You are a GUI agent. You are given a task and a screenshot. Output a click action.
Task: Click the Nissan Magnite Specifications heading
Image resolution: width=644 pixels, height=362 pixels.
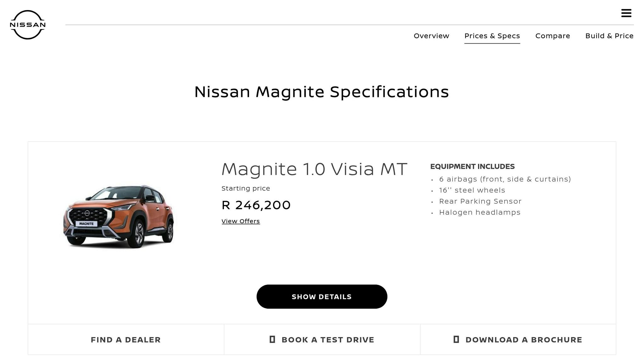click(x=322, y=92)
